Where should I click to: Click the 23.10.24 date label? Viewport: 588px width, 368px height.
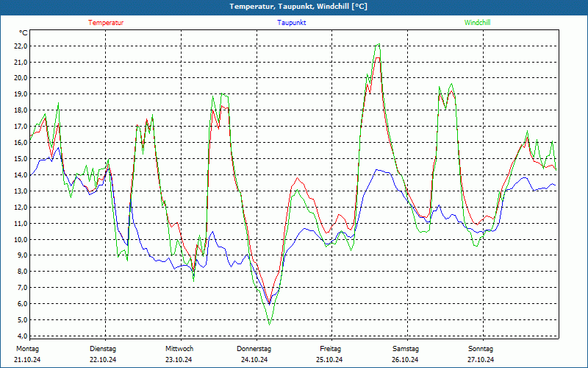(x=179, y=360)
